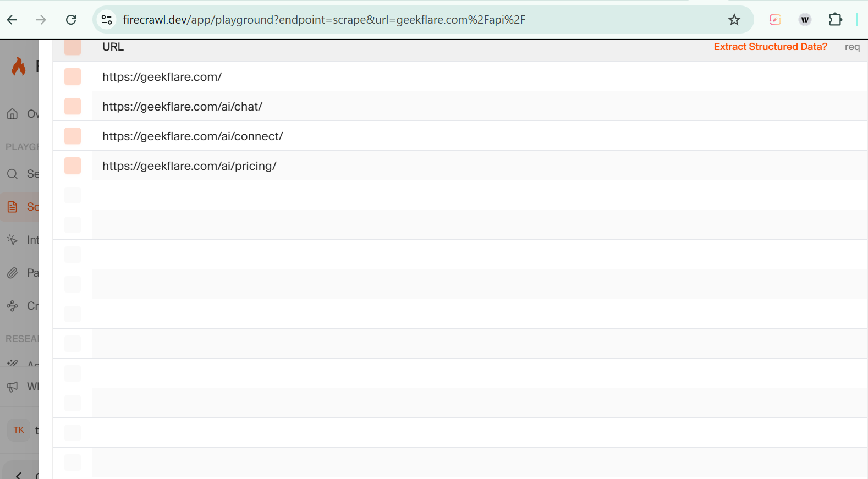
Task: Check the box for https://geekflare.com/
Action: point(73,76)
